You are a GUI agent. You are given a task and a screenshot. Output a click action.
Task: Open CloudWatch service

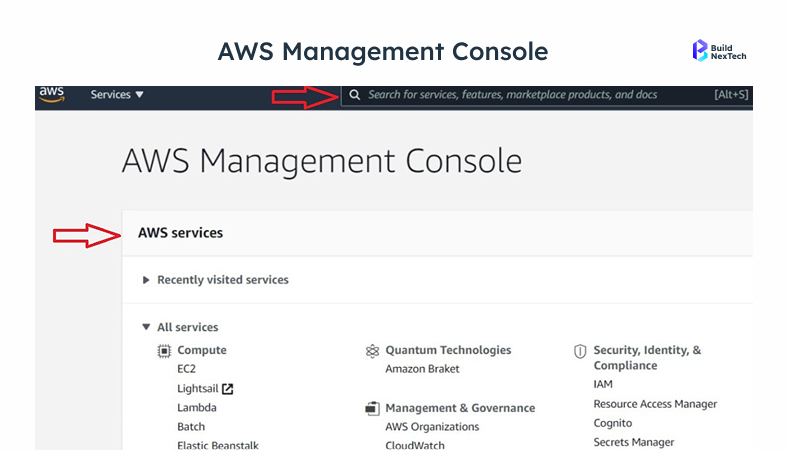pos(415,445)
